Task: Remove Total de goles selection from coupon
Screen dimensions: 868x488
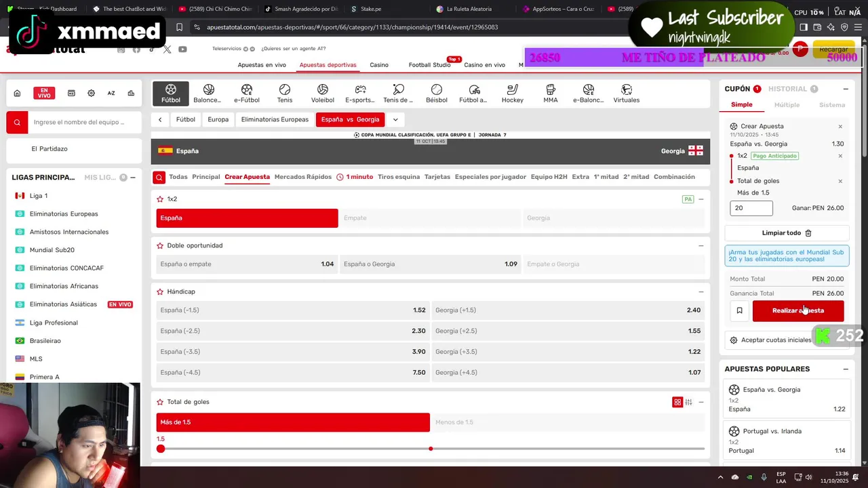Action: pos(840,181)
